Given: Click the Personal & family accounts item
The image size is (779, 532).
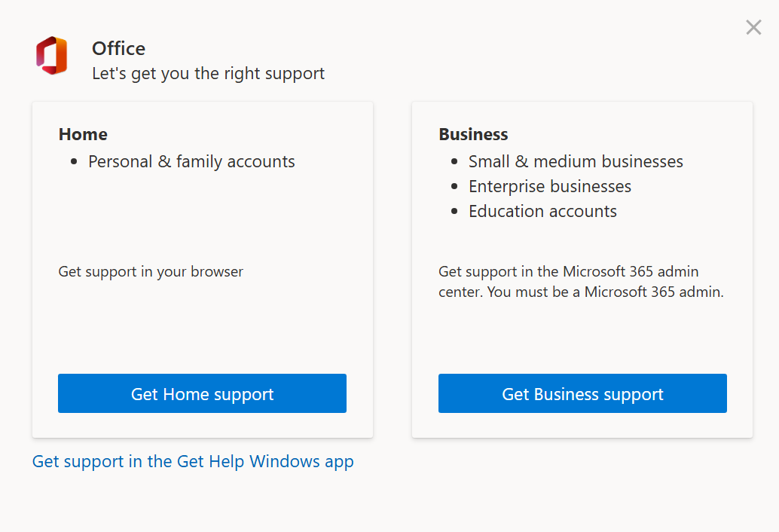Looking at the screenshot, I should tap(191, 161).
